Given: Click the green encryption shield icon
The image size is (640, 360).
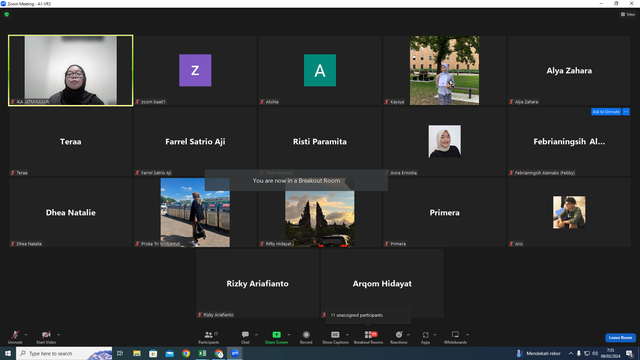Looking at the screenshot, I should pyautogui.click(x=7, y=14).
